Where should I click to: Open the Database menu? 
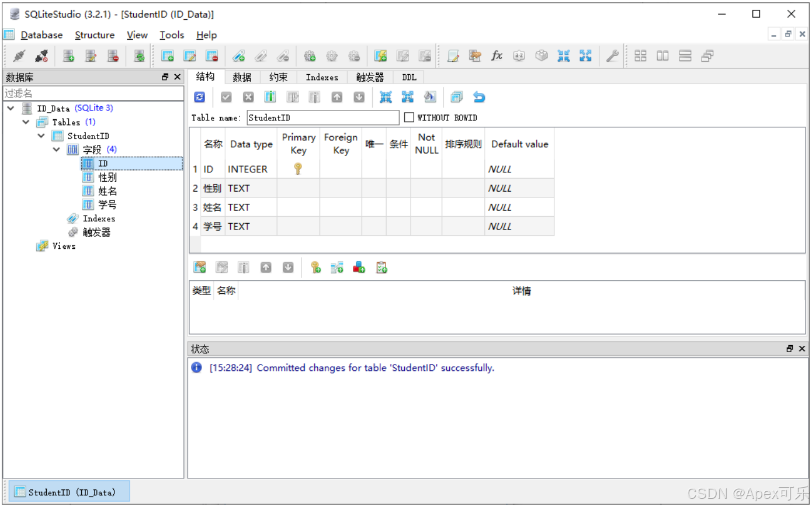41,35
